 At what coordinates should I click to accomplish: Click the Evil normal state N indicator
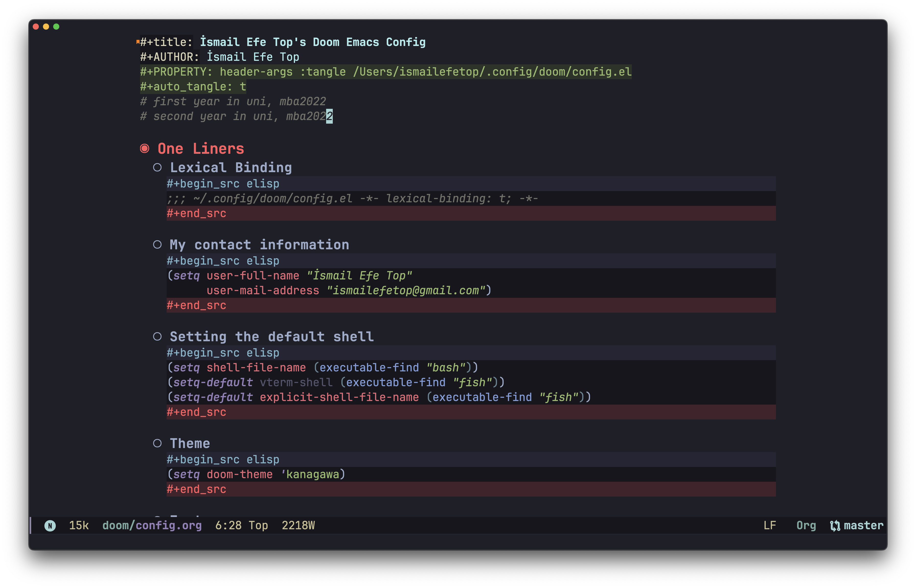50,526
